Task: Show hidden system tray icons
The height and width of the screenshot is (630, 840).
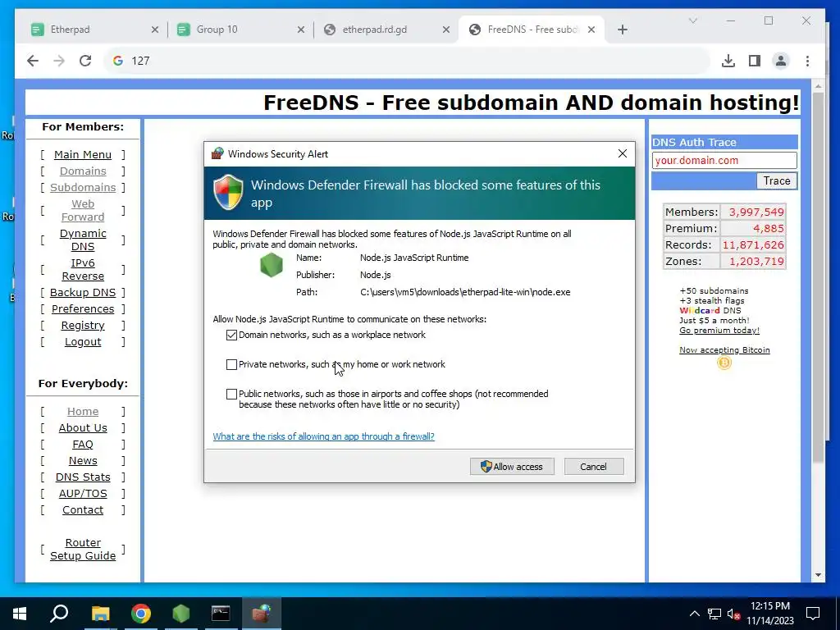Action: (694, 614)
